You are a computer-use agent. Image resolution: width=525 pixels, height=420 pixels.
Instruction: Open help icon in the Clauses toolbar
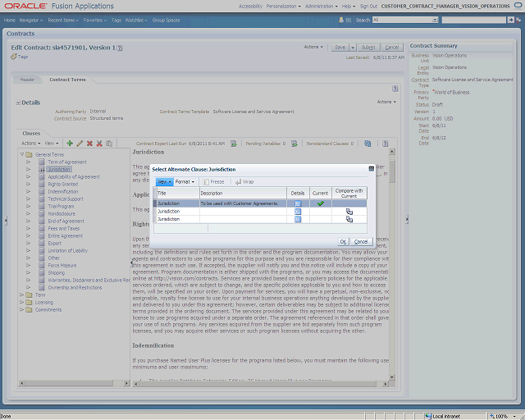tap(385, 144)
